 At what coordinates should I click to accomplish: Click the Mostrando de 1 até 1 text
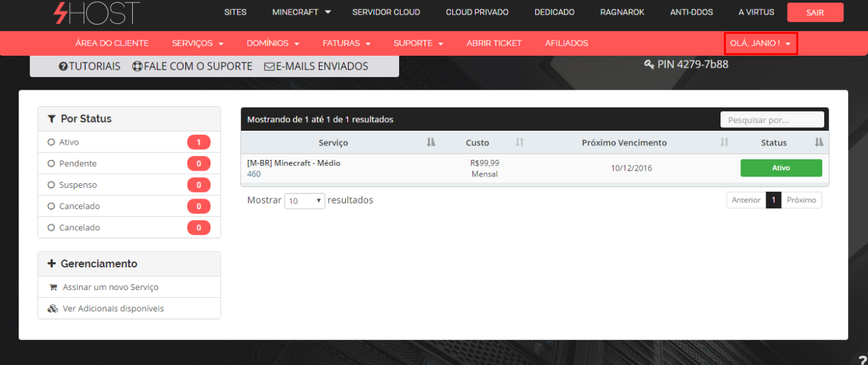point(320,119)
